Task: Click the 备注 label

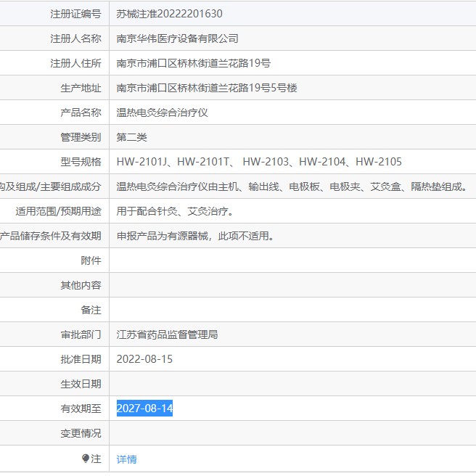Action: tap(91, 310)
